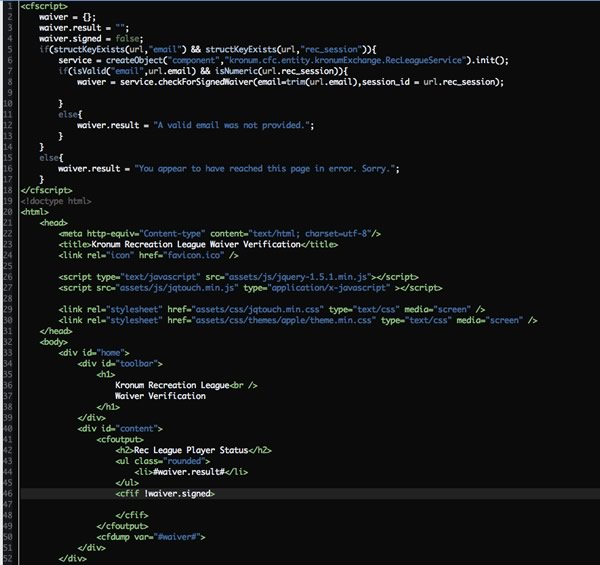This screenshot has width=600, height=565.
Task: Click the closing head tag
Action: coord(56,331)
